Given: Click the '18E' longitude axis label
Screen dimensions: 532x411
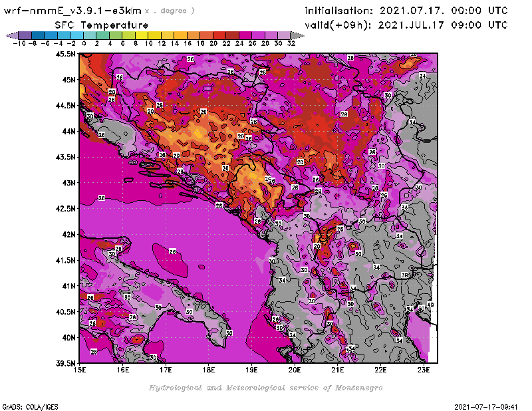Looking at the screenshot, I should [209, 370].
